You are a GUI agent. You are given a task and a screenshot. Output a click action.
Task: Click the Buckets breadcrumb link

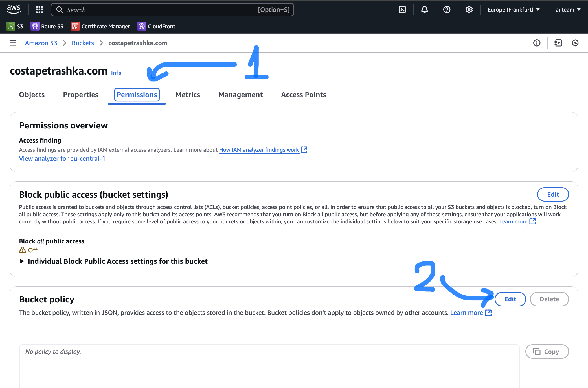[83, 43]
